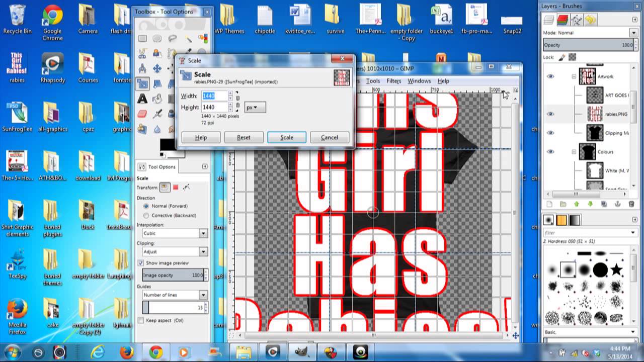
Task: Select the Eraser tool
Action: point(142,114)
